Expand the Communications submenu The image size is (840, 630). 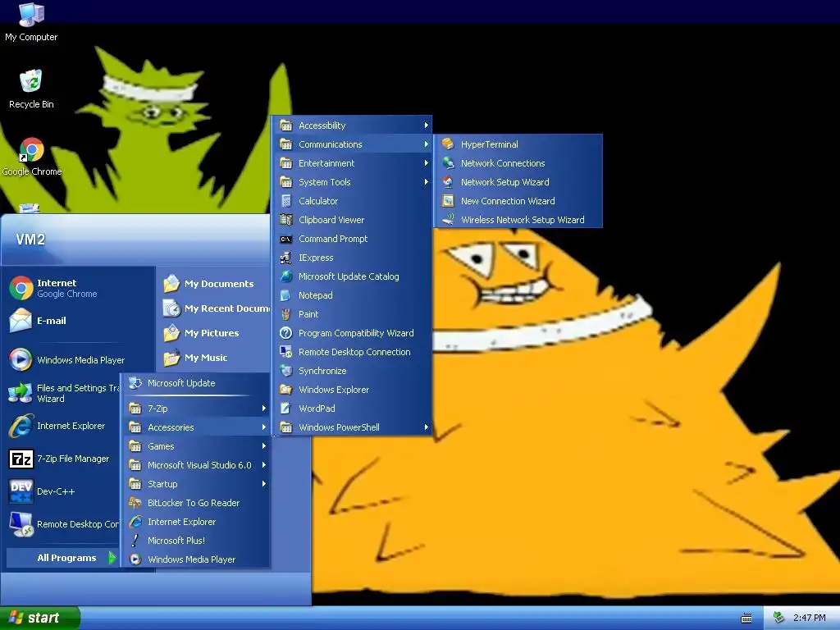click(x=353, y=144)
